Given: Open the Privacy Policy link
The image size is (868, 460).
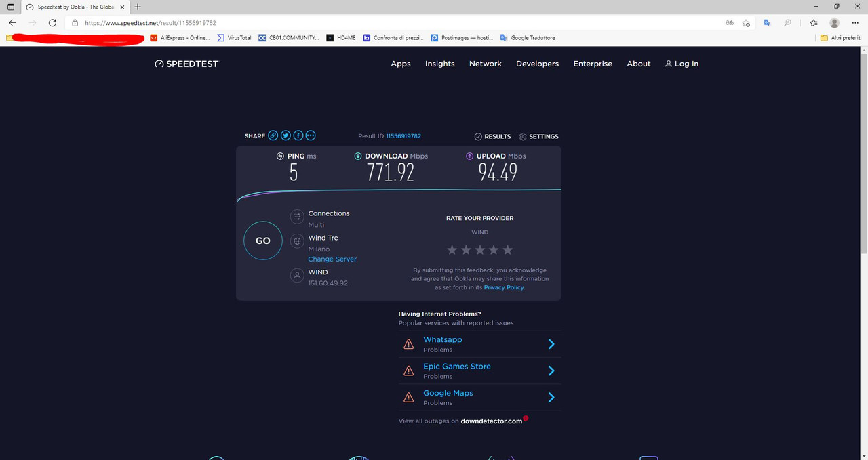Looking at the screenshot, I should [x=504, y=287].
